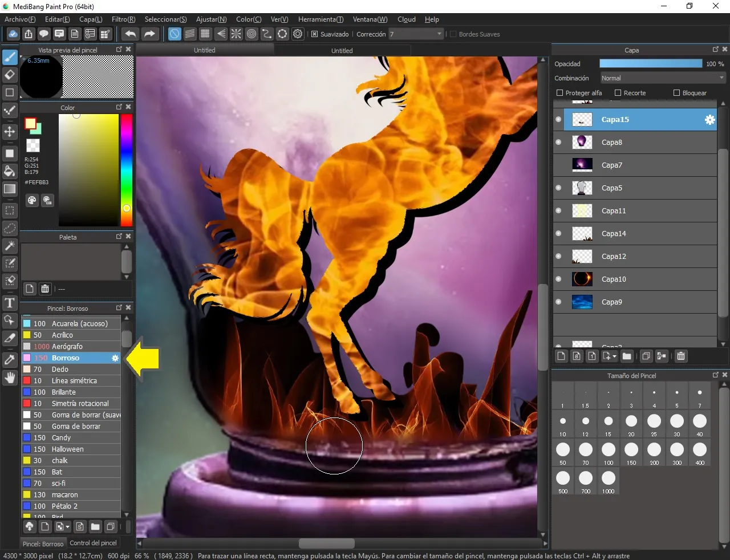The width and height of the screenshot is (730, 560).
Task: Show the hidden Capa7 layer
Action: point(558,165)
